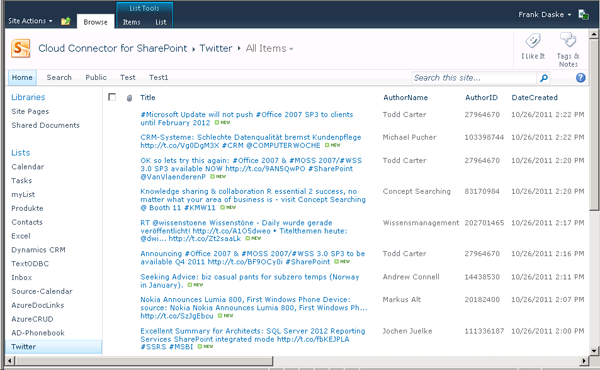Viewport: 600px width, 370px height.
Task: Open the Announcing #Office 2007 tweet
Action: pos(253,258)
